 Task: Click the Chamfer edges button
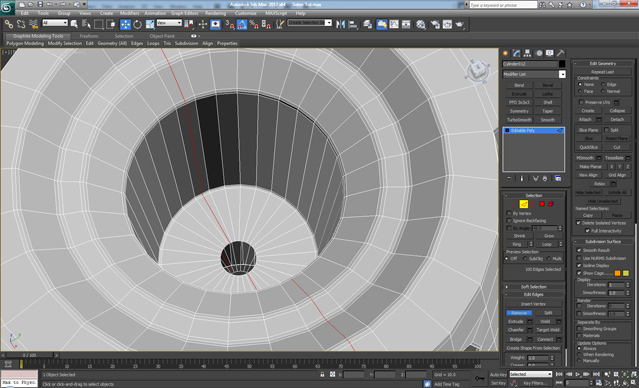click(516, 330)
